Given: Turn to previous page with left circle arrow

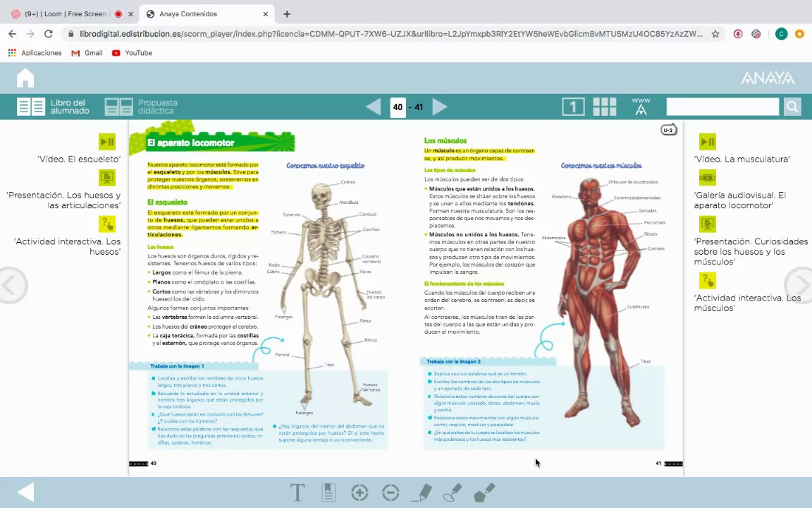Looking at the screenshot, I should pyautogui.click(x=11, y=285).
